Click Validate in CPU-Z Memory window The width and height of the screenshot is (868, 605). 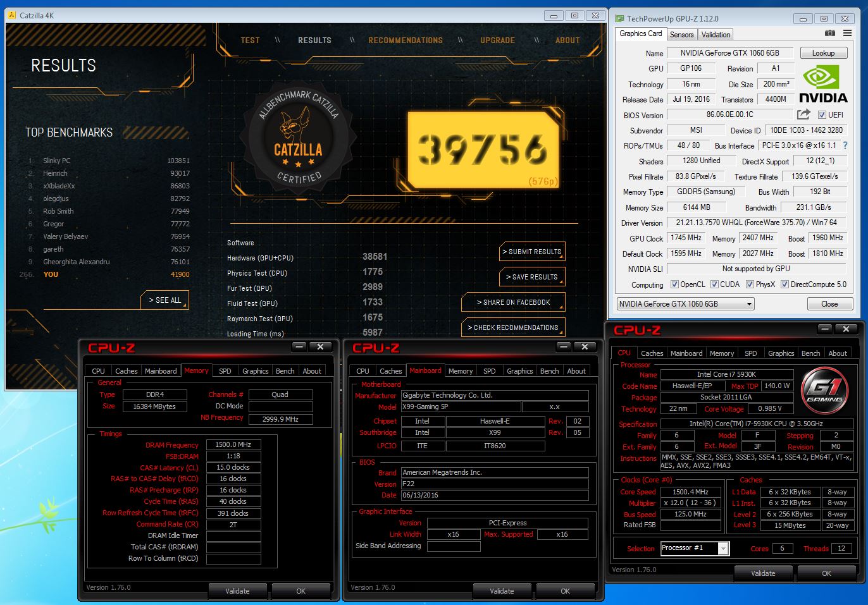click(x=238, y=591)
